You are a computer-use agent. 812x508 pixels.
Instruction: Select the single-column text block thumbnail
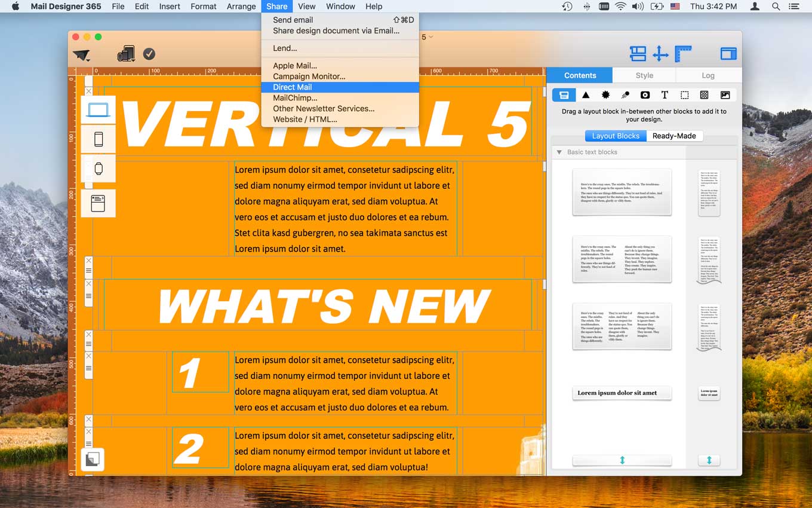(622, 192)
